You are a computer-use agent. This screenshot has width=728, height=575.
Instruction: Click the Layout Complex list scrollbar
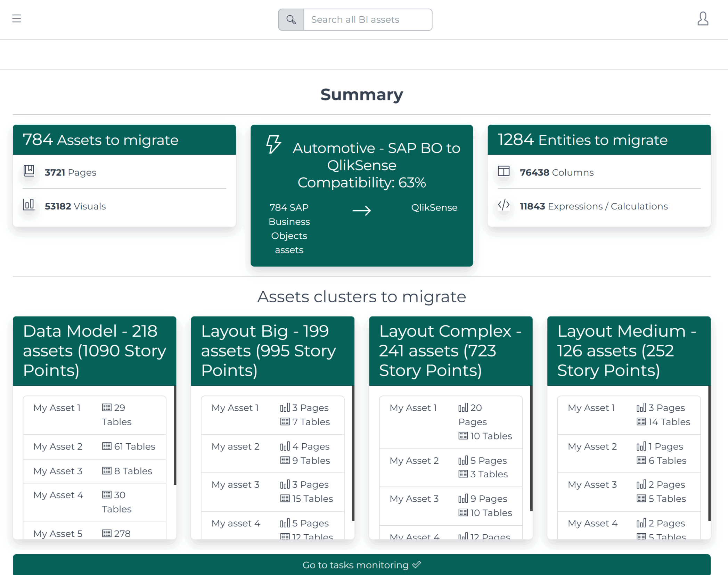(531, 448)
